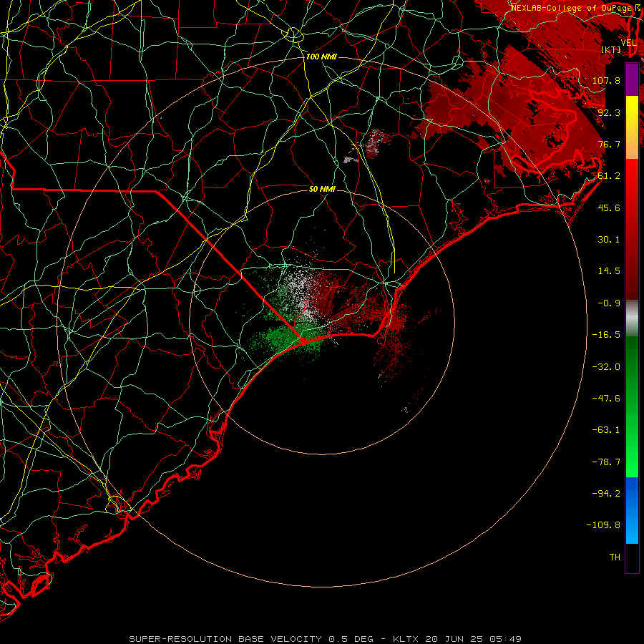
Task: Click the [KT] units label
Action: tap(611, 50)
